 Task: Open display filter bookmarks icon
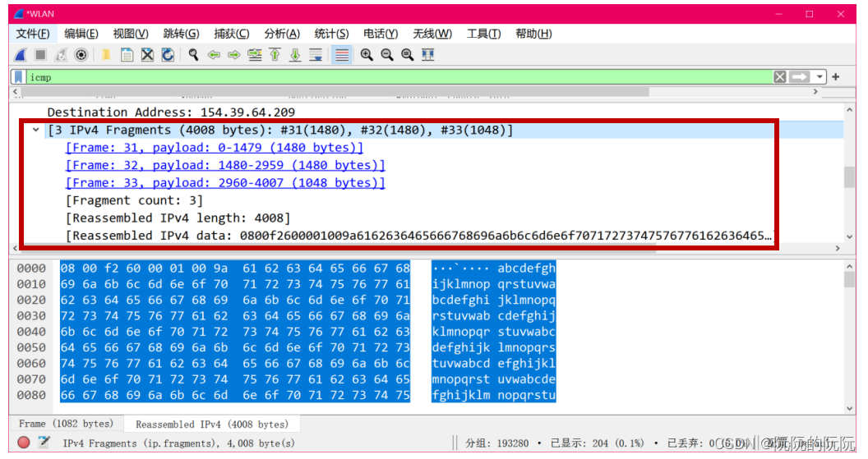point(18,77)
